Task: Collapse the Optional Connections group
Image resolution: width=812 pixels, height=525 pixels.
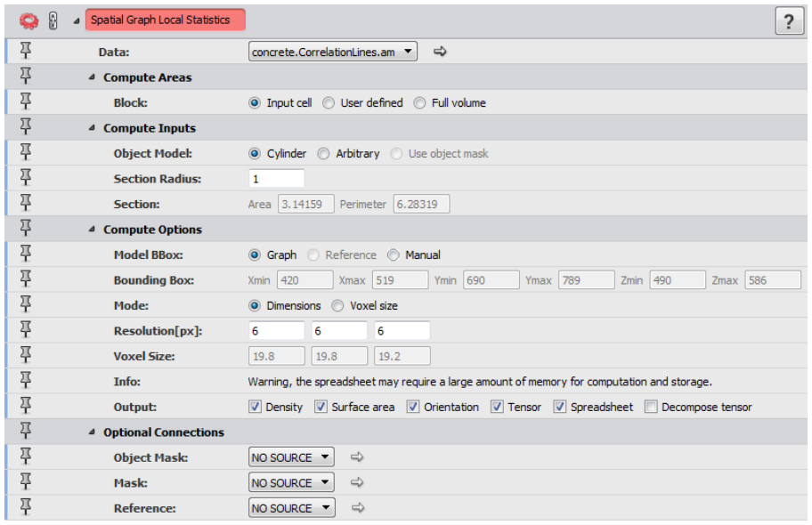Action: click(92, 432)
